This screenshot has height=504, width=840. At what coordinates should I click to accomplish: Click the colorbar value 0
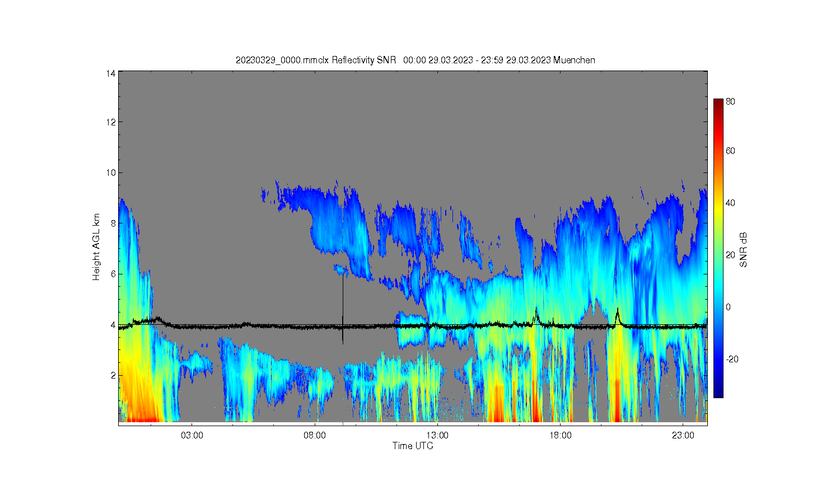pyautogui.click(x=729, y=307)
